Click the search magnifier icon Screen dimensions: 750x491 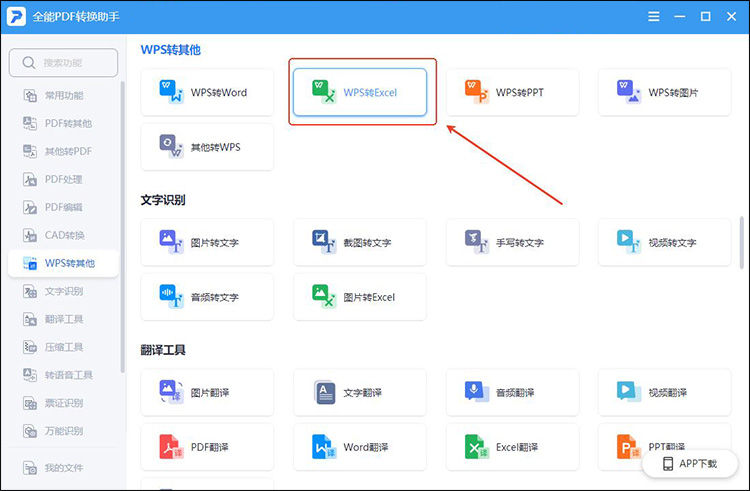29,63
